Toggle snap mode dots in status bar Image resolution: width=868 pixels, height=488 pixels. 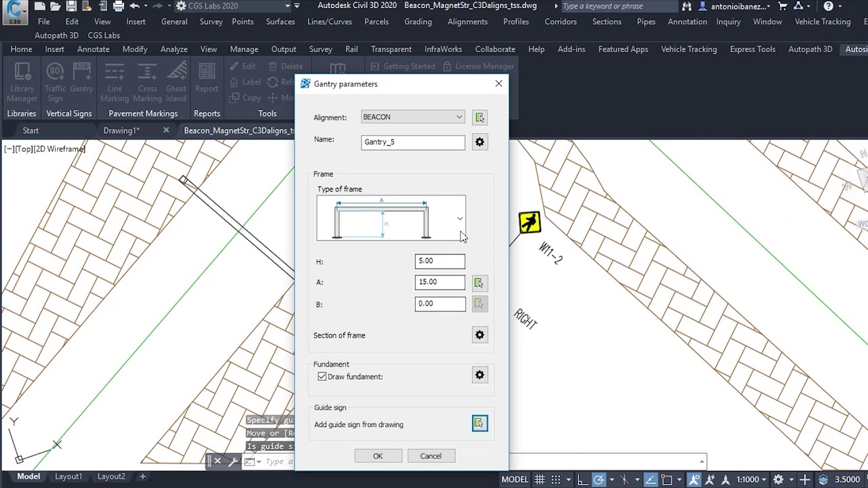pyautogui.click(x=557, y=479)
